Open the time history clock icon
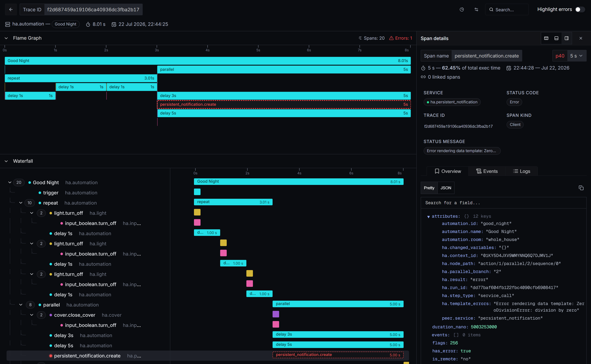591x364 pixels. click(462, 9)
